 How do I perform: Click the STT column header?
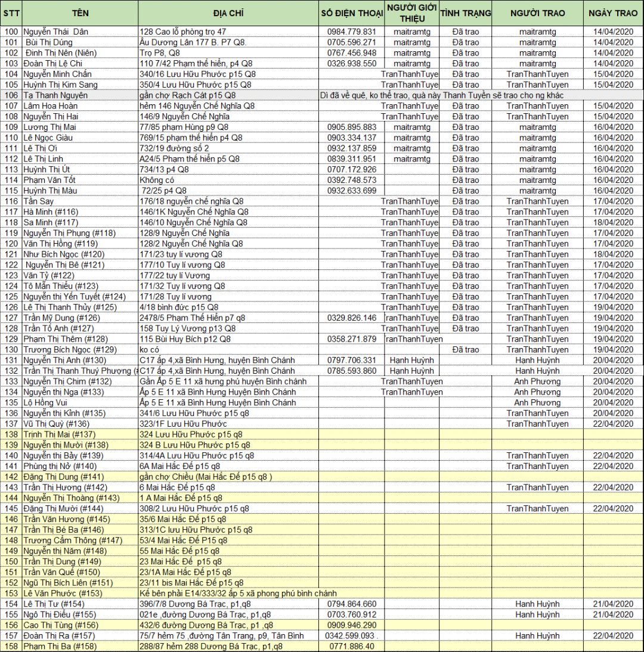[x=11, y=13]
